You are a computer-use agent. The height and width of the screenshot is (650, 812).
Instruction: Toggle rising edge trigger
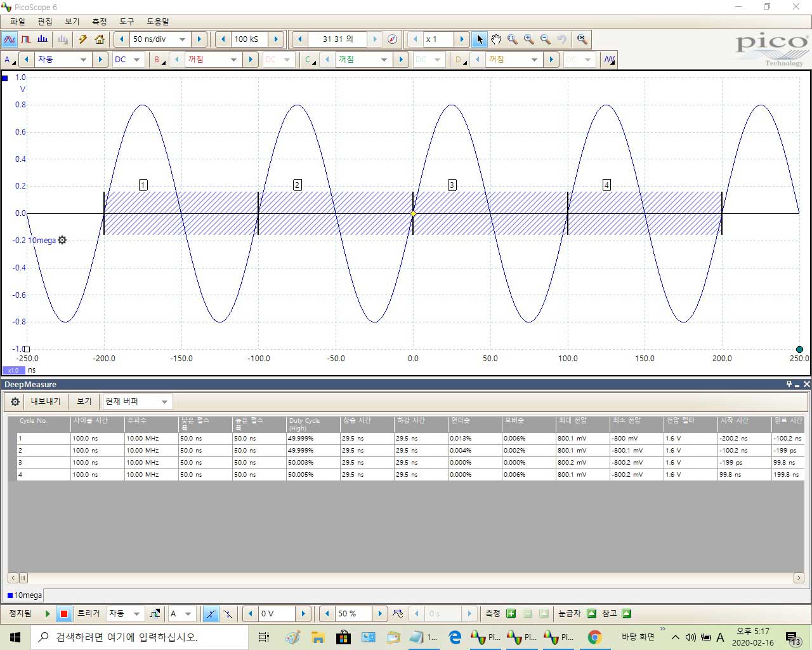click(x=211, y=614)
